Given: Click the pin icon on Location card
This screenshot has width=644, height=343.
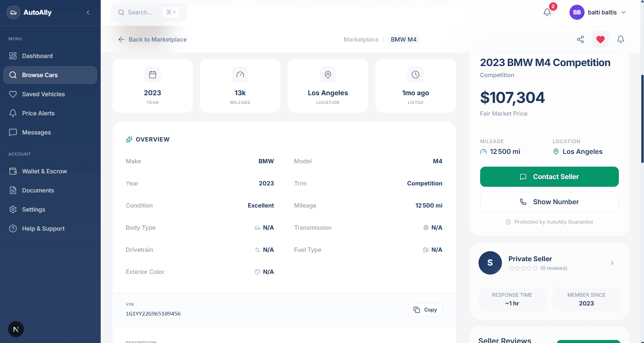Looking at the screenshot, I should (328, 74).
